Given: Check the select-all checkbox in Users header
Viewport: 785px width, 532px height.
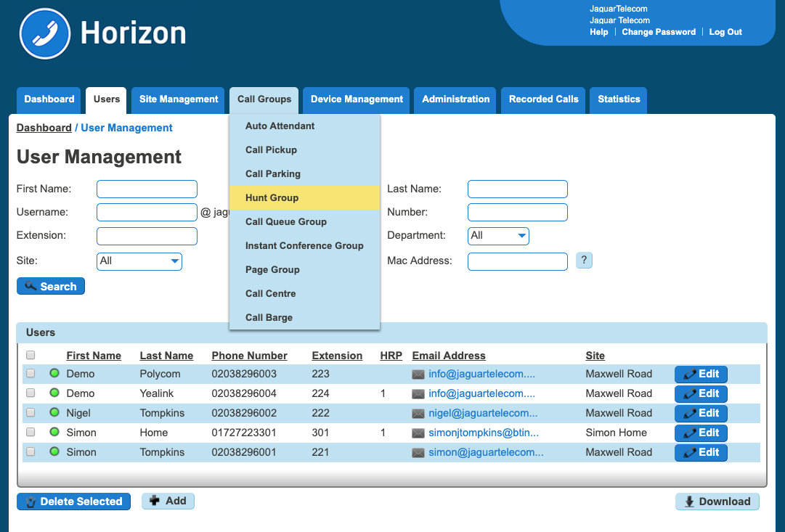Looking at the screenshot, I should click(30, 356).
